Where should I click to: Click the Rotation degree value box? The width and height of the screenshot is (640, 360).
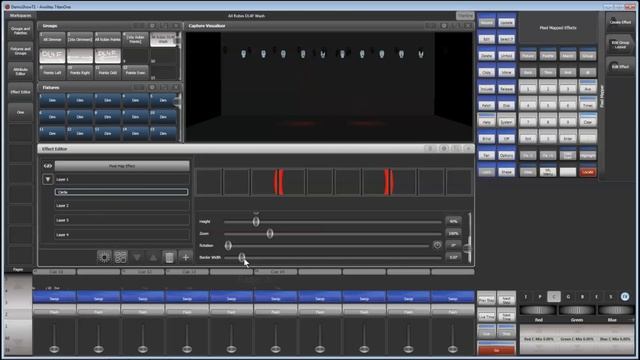[453, 245]
